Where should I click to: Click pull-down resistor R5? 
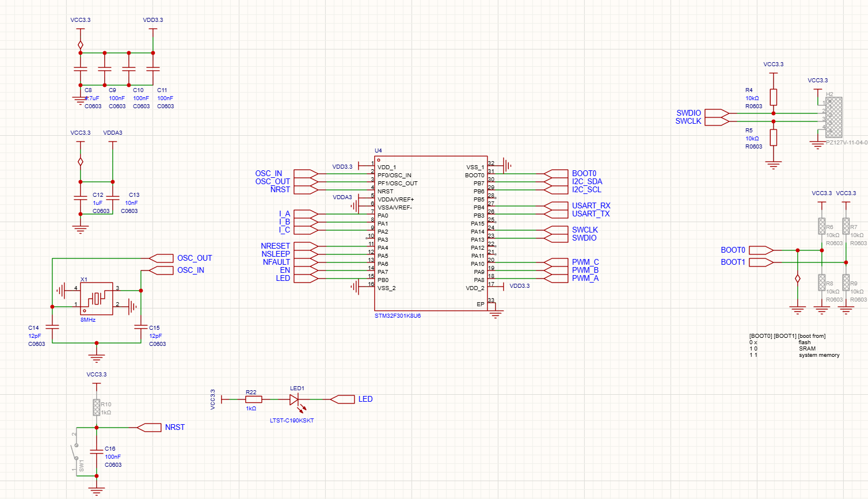pos(773,138)
